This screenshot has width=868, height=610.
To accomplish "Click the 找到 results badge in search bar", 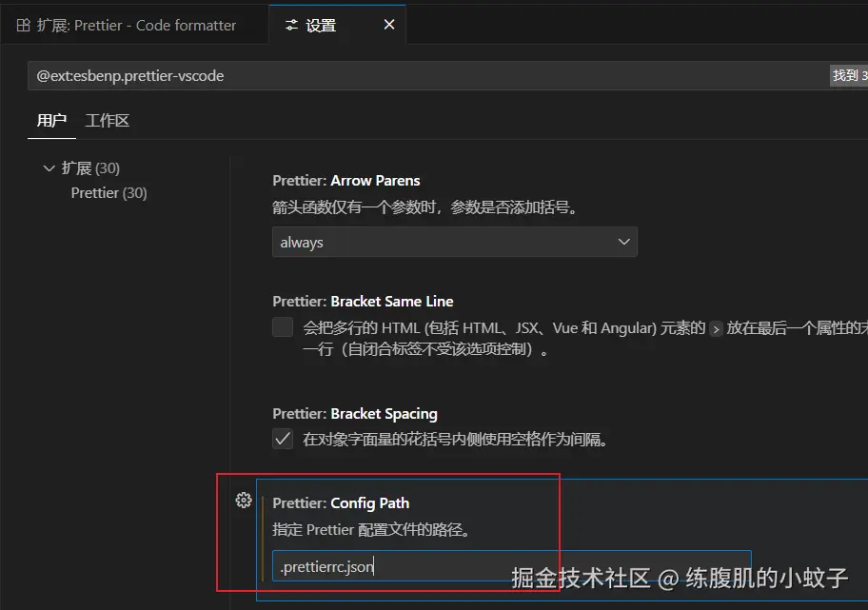I will [x=848, y=75].
